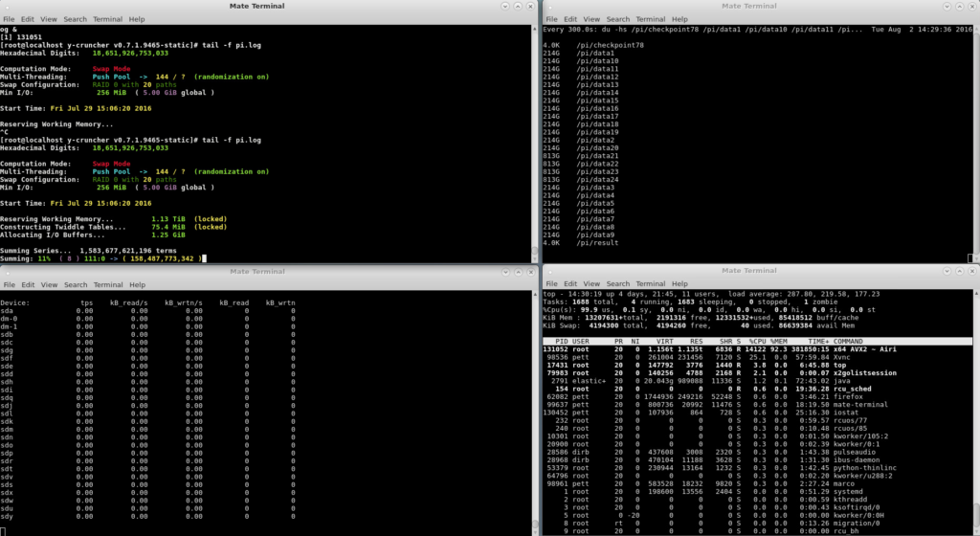Click the /pi/checkpoint78 line in du output
This screenshot has height=536, width=980.
coord(593,46)
